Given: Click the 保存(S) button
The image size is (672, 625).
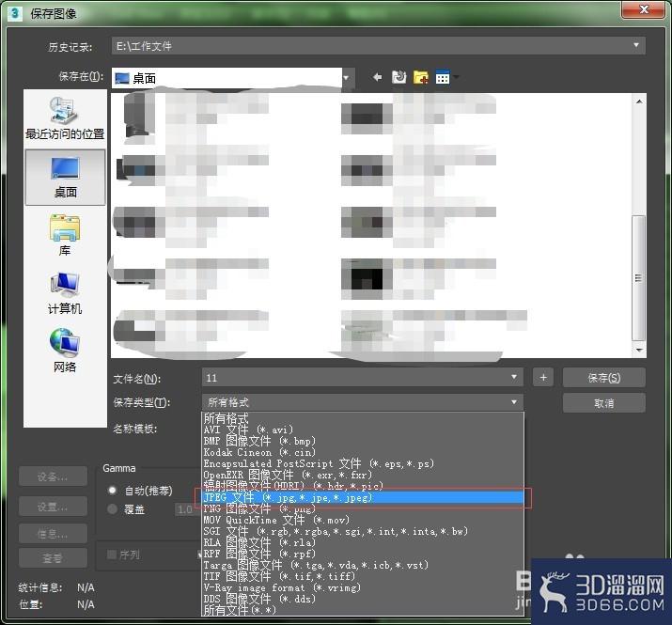Looking at the screenshot, I should [x=603, y=378].
